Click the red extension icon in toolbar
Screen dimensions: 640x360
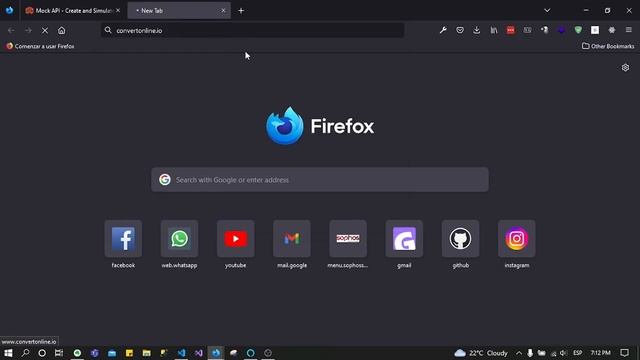tap(511, 30)
